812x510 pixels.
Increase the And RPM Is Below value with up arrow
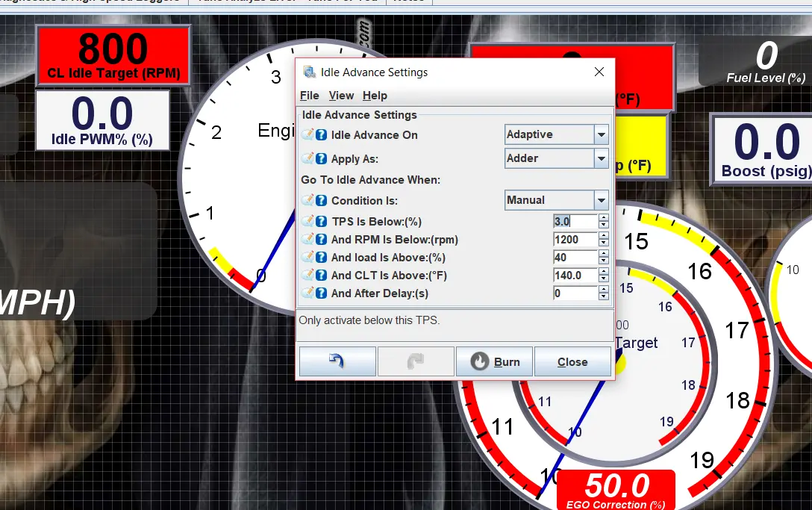pyautogui.click(x=603, y=236)
